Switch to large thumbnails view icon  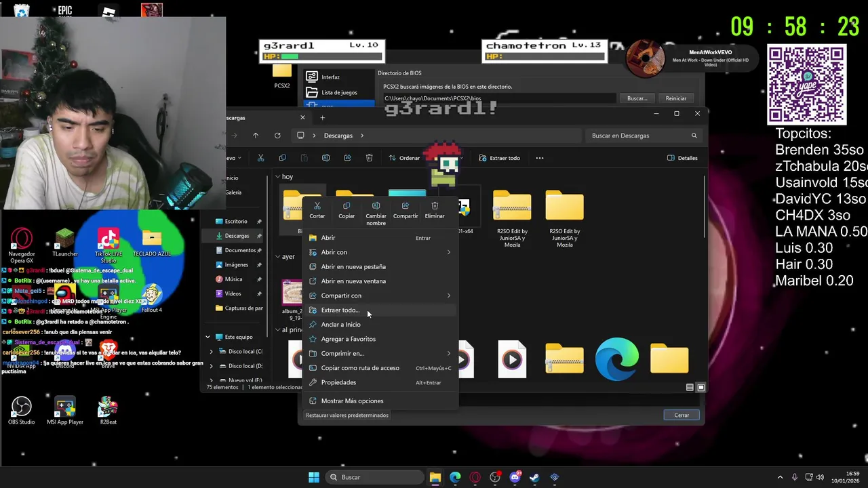click(701, 388)
